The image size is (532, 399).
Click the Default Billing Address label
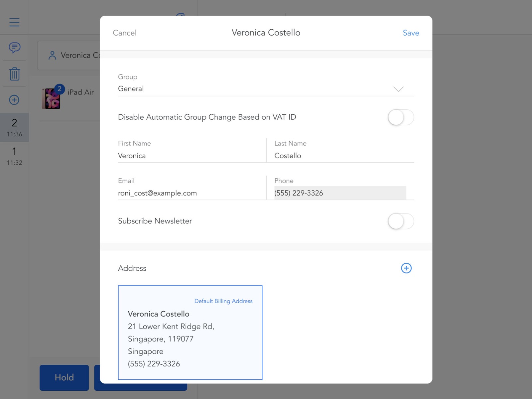tap(223, 301)
